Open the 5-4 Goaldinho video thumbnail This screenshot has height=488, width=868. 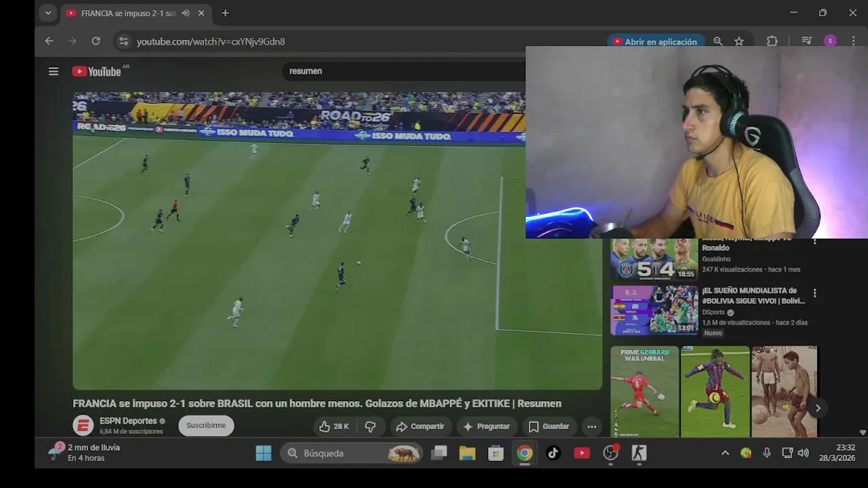(654, 260)
